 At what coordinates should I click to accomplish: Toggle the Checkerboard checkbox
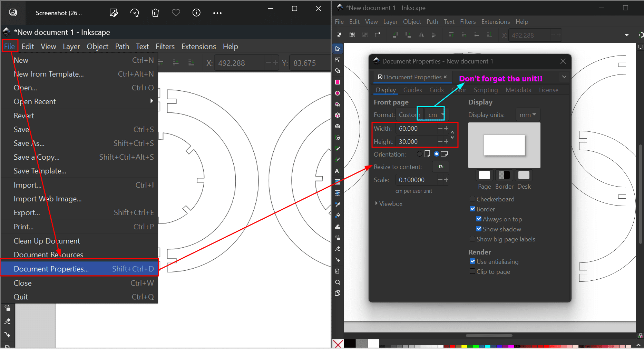coord(472,199)
